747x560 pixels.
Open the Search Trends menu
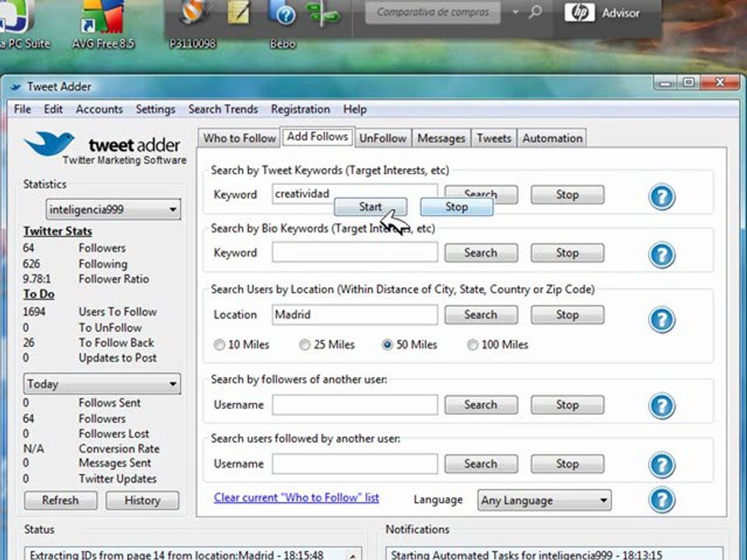coord(223,110)
